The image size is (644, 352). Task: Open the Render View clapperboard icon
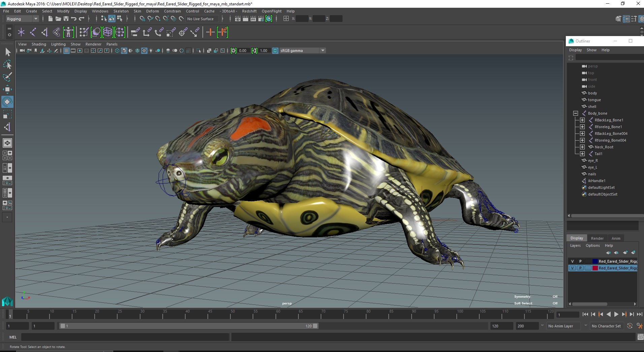click(238, 19)
